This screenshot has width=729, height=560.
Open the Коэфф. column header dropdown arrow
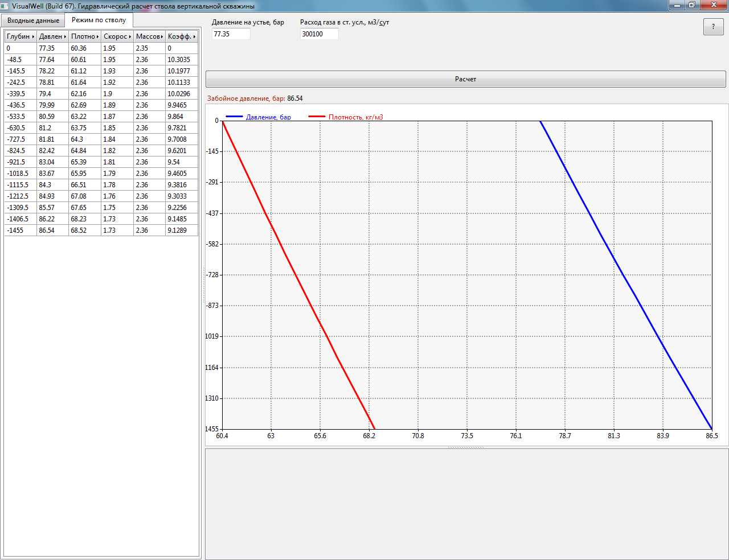click(195, 36)
